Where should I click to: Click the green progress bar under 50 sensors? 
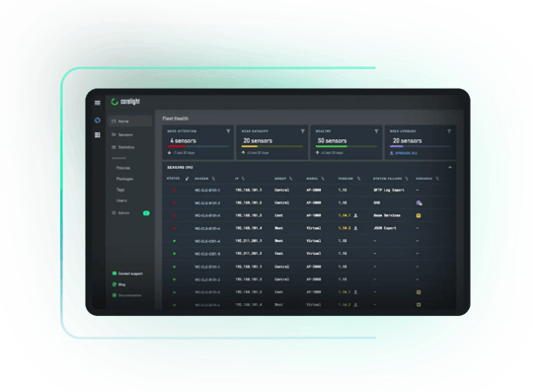[332, 146]
